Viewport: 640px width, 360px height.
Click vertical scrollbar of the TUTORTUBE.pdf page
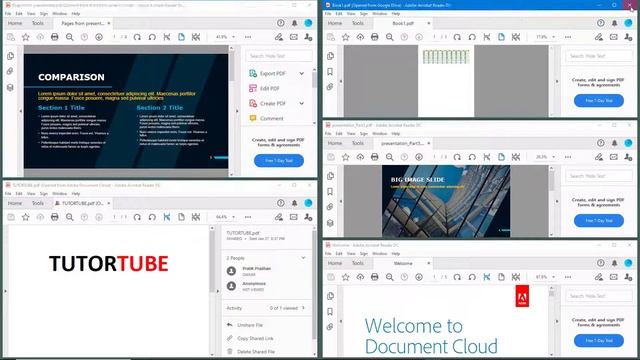pyautogui.click(x=212, y=261)
